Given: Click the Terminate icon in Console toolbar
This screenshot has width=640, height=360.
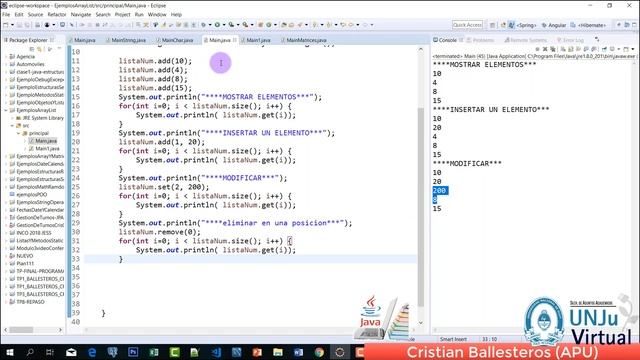Looking at the screenshot, I should [x=538, y=49].
